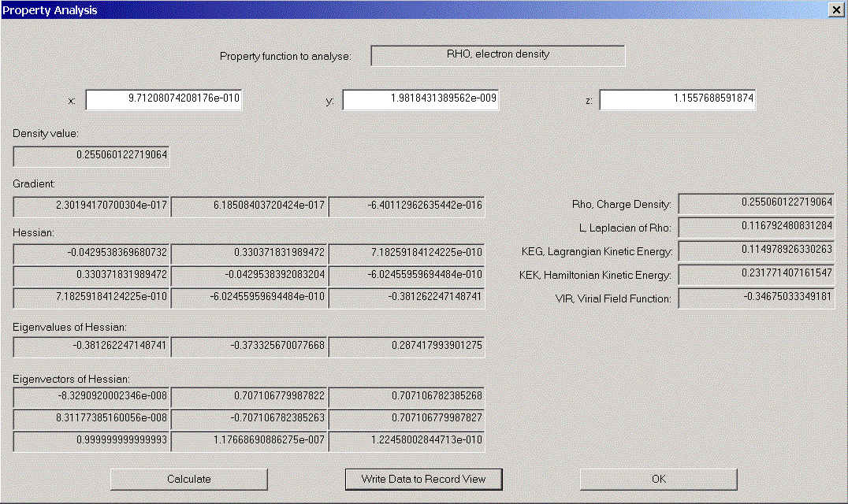Select the Rho, Charge Density value
This screenshot has height=504, width=848.
[756, 202]
